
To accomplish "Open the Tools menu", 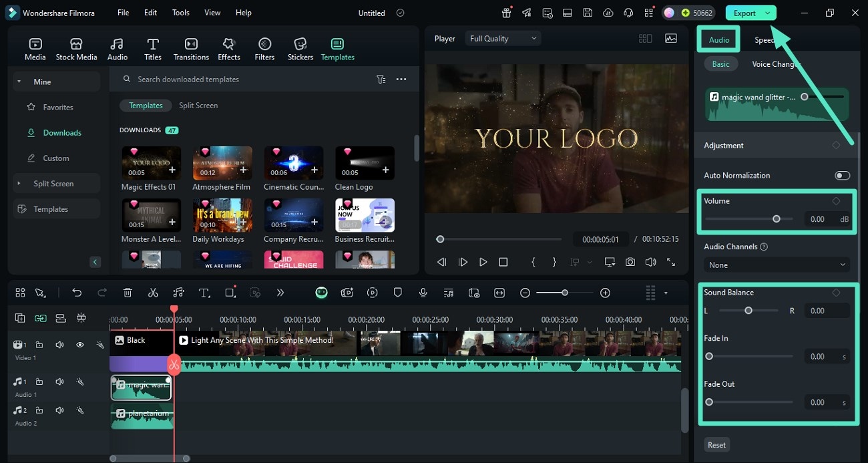I will coord(180,13).
